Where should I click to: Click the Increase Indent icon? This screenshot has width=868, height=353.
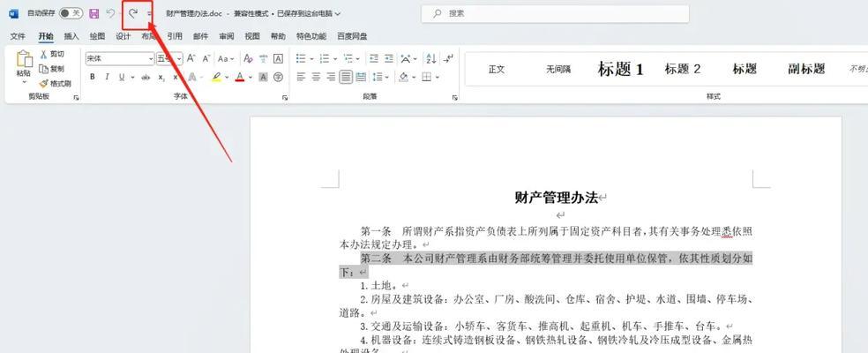(389, 58)
